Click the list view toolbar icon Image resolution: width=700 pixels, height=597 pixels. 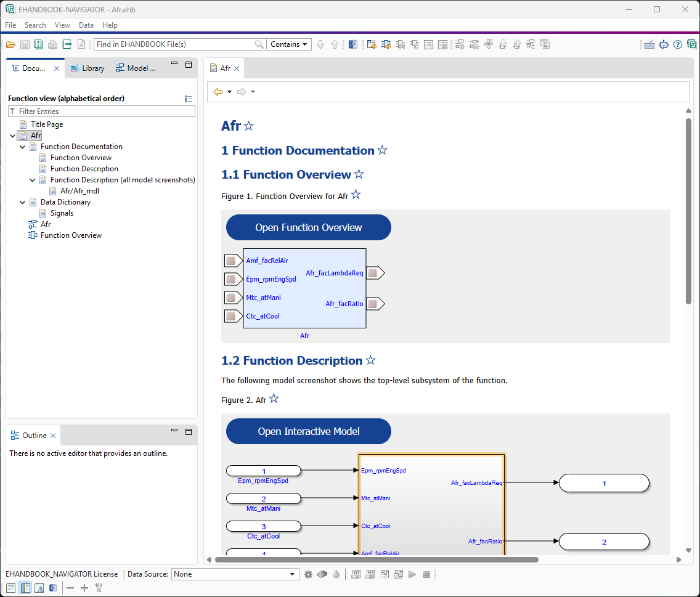coord(429,44)
